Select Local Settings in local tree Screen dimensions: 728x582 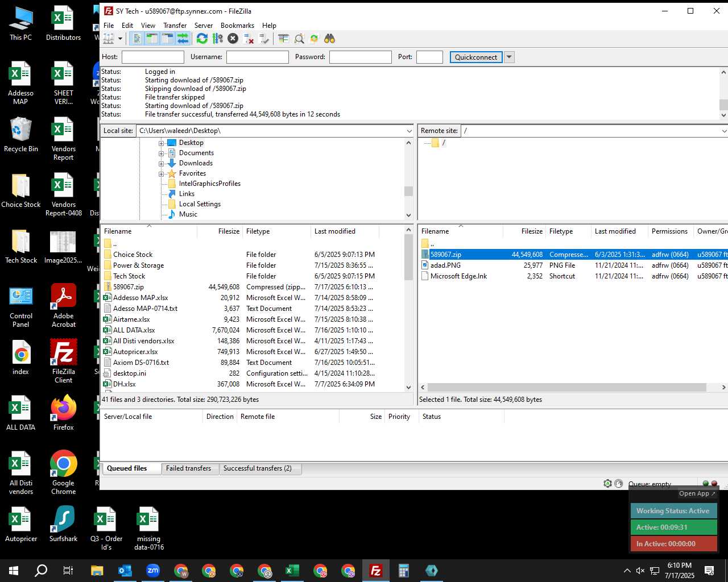(x=200, y=204)
